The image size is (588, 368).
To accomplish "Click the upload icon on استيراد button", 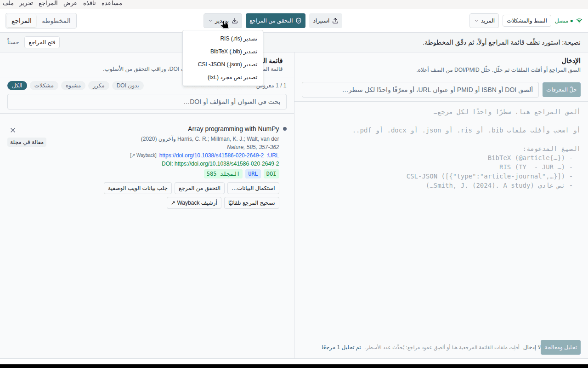I will pyautogui.click(x=335, y=21).
